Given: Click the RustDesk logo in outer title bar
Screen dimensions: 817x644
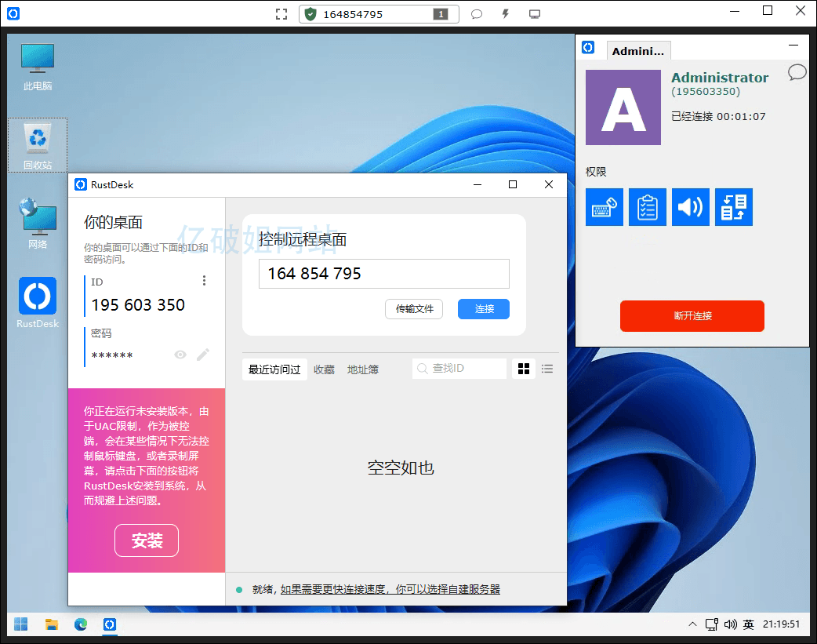Looking at the screenshot, I should pyautogui.click(x=13, y=13).
